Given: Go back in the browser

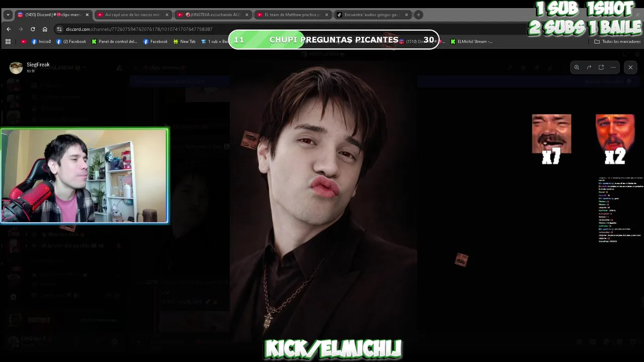Looking at the screenshot, I should coord(9,29).
